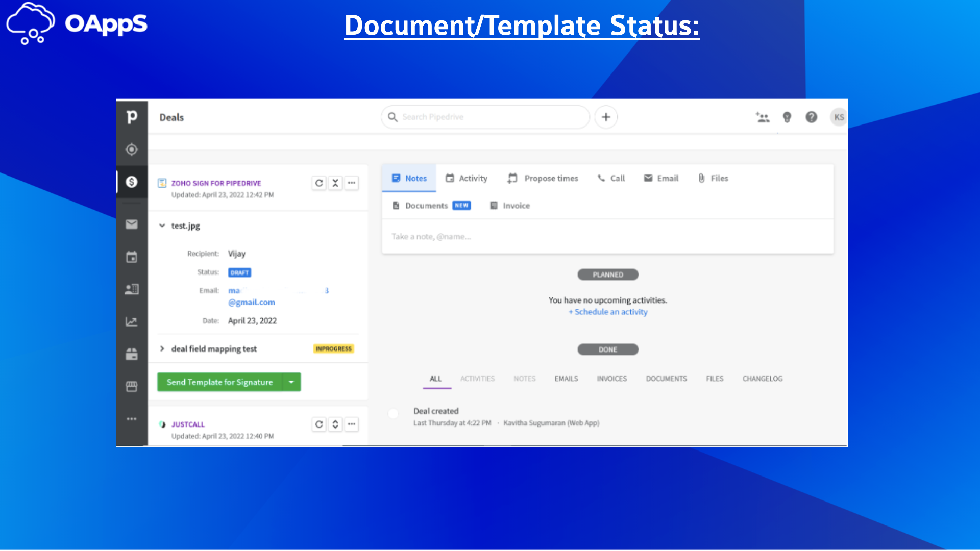Open Insights chart icon in sidebar
The image size is (980, 551).
(132, 322)
